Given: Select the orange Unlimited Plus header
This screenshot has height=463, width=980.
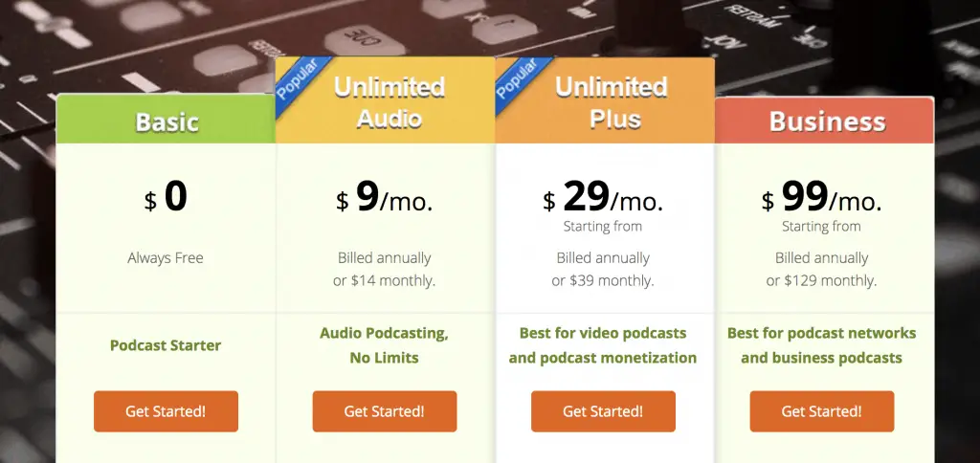Looking at the screenshot, I should [x=605, y=100].
